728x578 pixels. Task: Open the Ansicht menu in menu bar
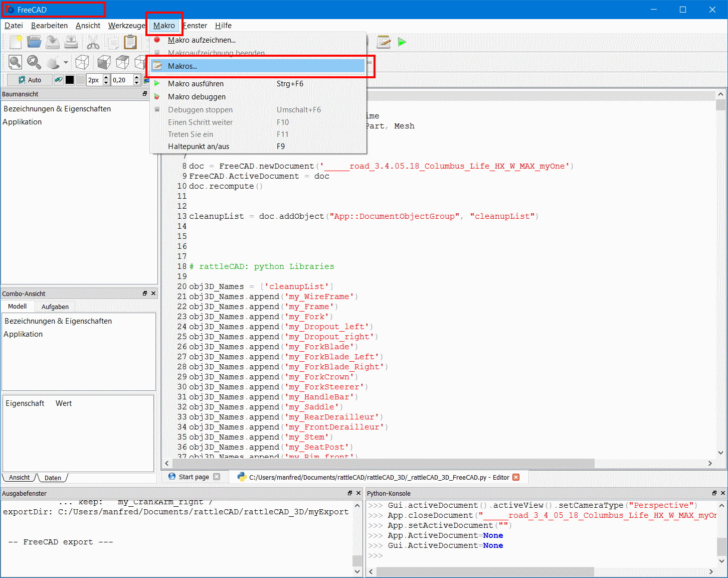pyautogui.click(x=88, y=26)
